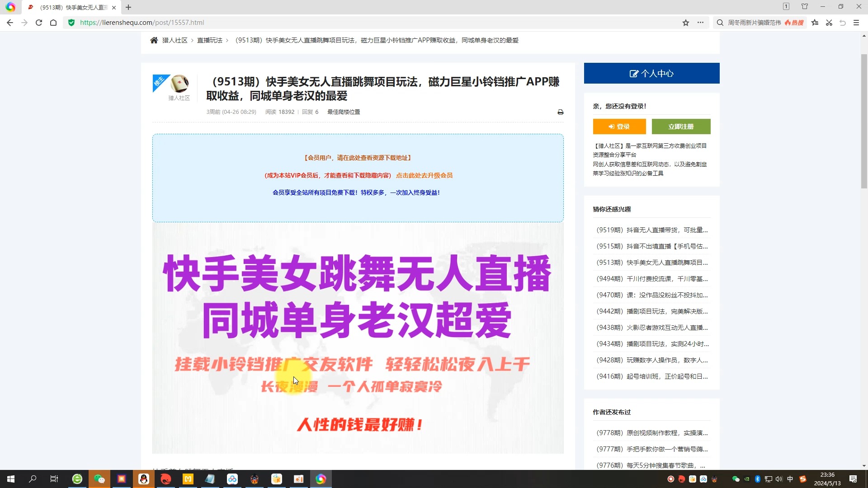Click the scissors screenshot icon
The width and height of the screenshot is (868, 488).
point(829,23)
